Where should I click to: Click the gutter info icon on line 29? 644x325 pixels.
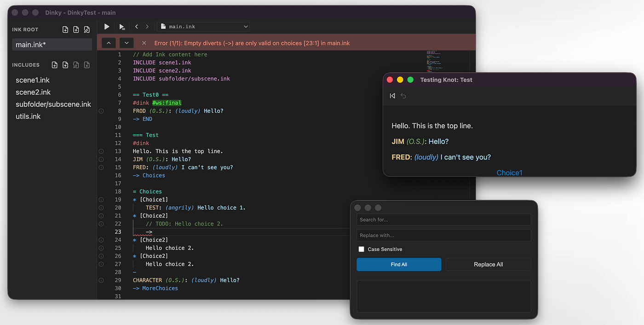click(101, 280)
